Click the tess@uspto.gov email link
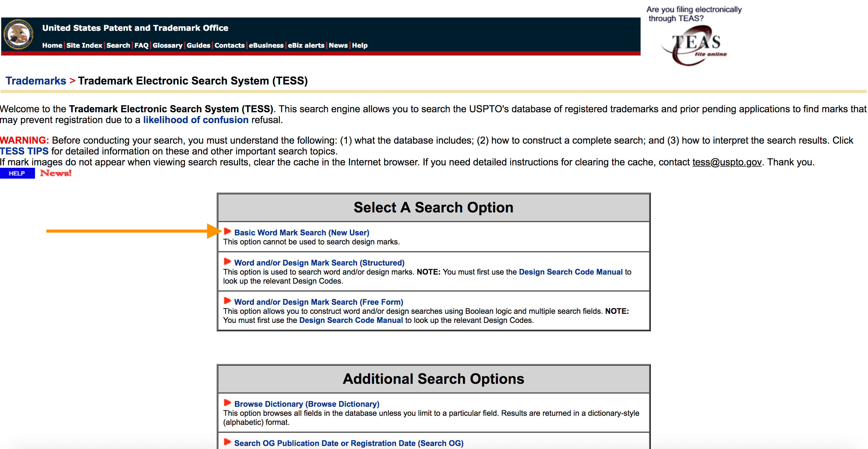Image resolution: width=868 pixels, height=449 pixels. (x=727, y=162)
